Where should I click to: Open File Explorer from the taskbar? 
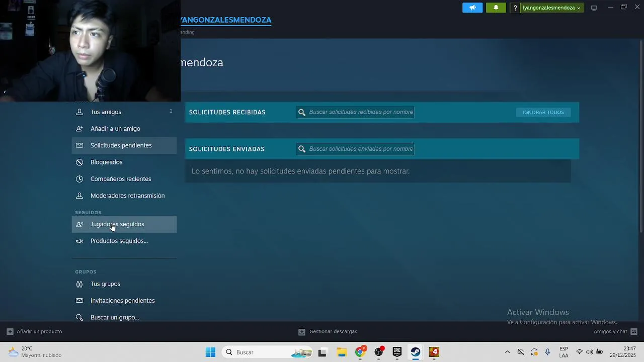(342, 352)
